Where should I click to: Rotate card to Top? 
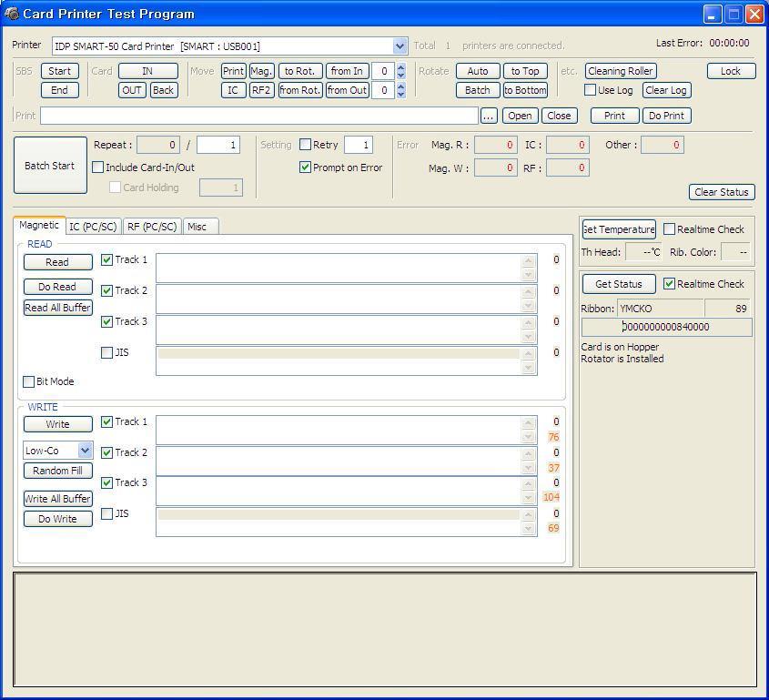point(525,71)
